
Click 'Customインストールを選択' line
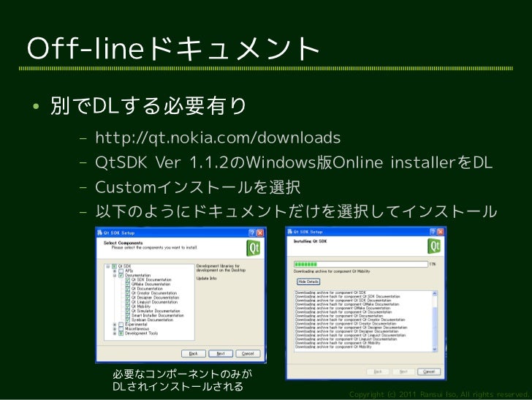point(197,187)
